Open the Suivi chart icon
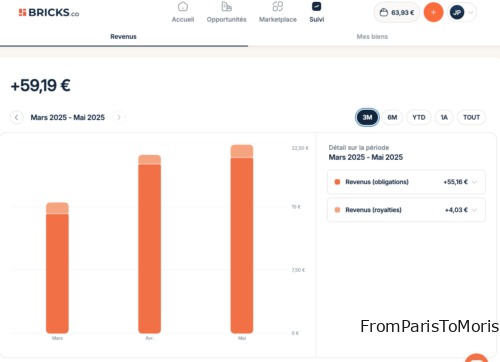The image size is (500, 362). (x=316, y=6)
